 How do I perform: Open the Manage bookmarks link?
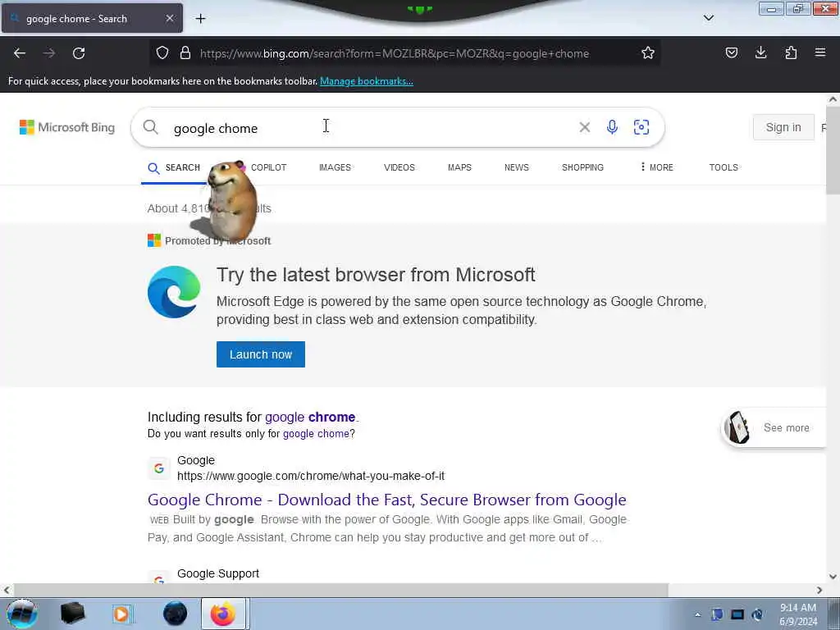point(367,81)
